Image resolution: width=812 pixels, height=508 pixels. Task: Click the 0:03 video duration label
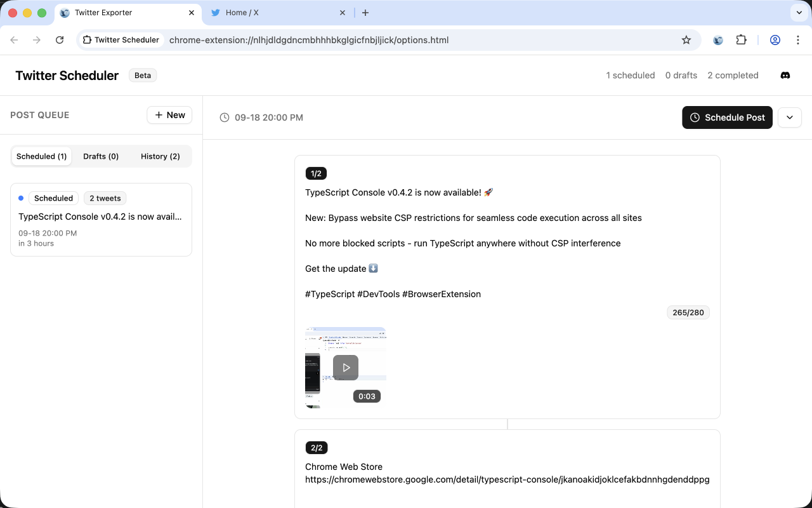coord(367,396)
